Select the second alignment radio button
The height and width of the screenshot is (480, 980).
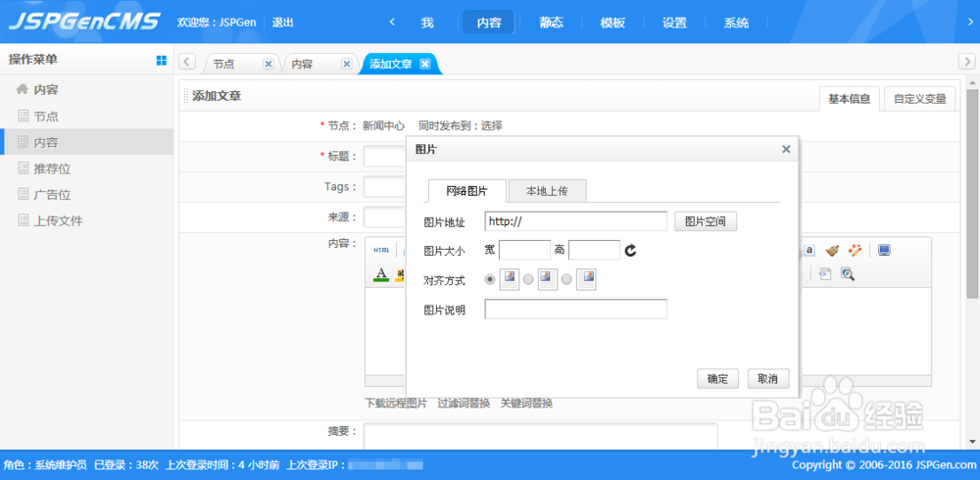[528, 279]
